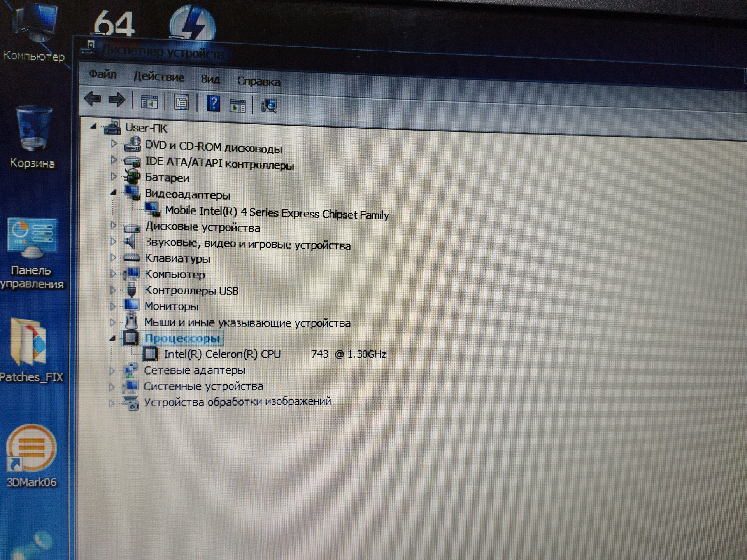Screen dimensions: 747x560
Task: Click the Back arrow toolbar button
Action: coord(93,99)
